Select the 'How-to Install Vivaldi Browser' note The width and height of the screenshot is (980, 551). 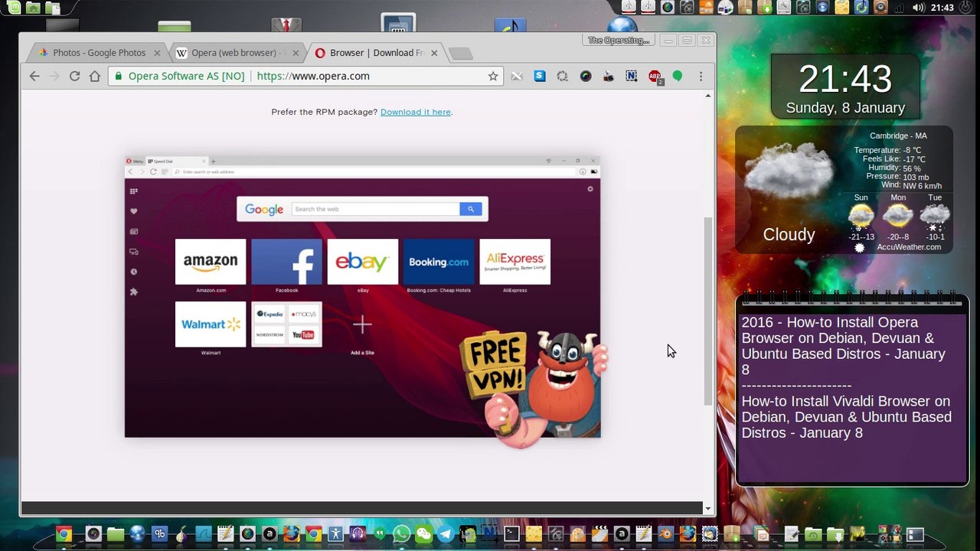click(x=847, y=417)
